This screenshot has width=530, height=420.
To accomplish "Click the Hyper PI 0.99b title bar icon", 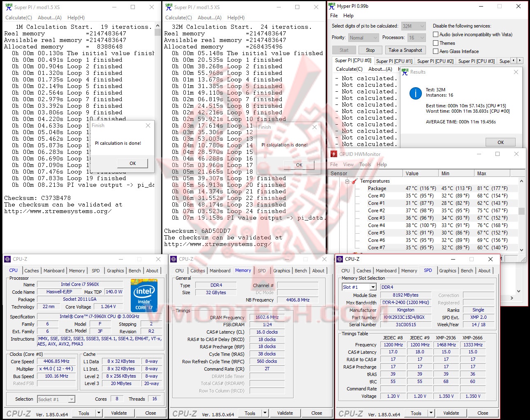I will point(332,6).
